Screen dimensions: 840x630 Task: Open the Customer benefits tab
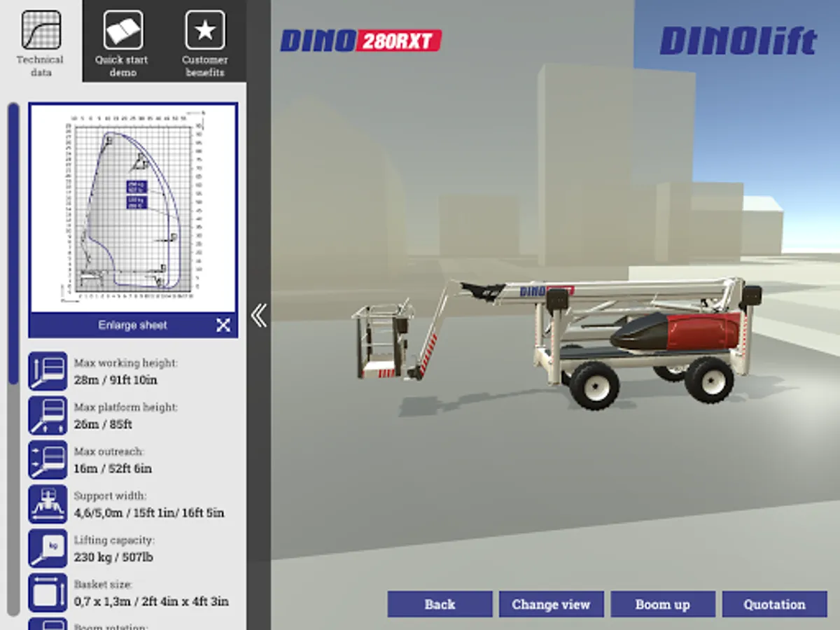(x=204, y=41)
